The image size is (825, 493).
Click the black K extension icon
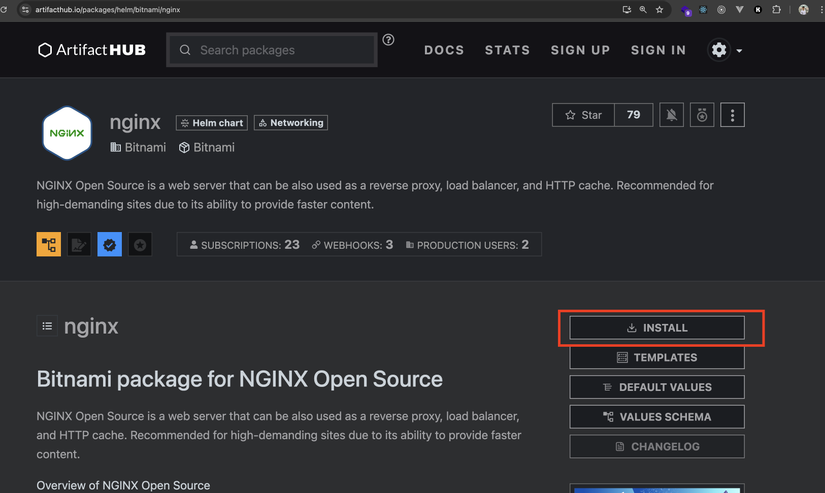click(x=758, y=9)
